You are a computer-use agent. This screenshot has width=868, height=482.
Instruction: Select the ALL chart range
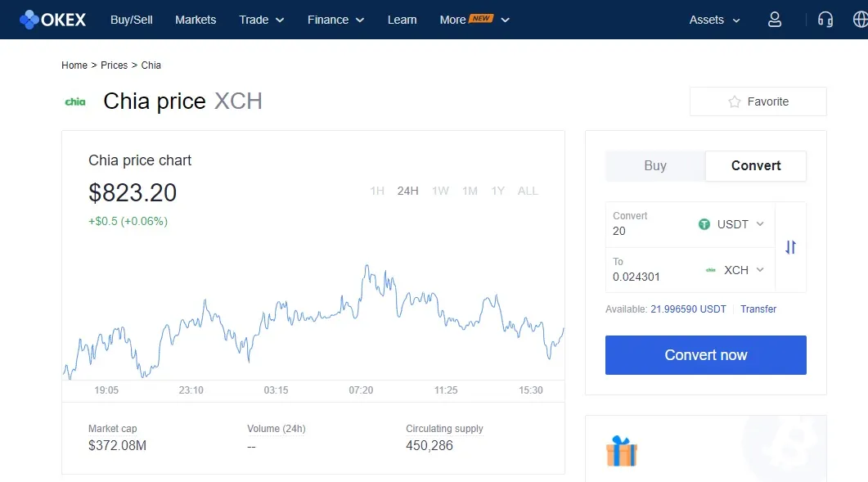[528, 191]
